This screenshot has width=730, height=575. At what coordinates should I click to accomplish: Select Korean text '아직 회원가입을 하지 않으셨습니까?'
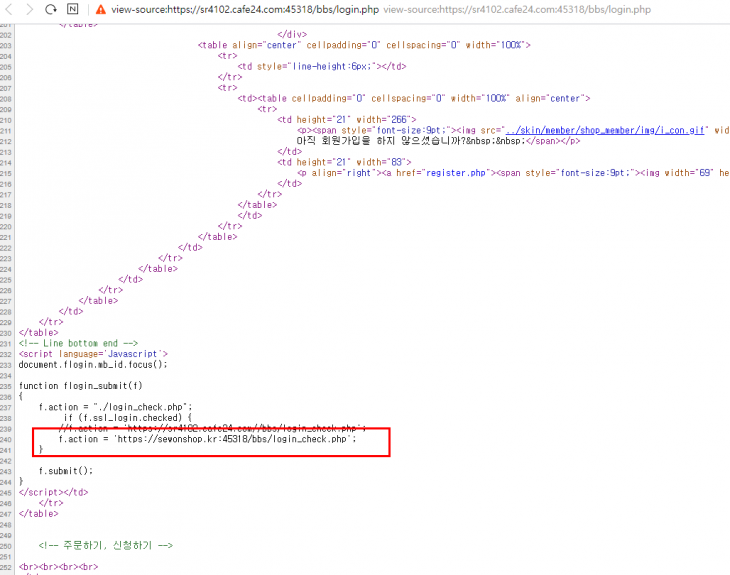tap(381, 141)
